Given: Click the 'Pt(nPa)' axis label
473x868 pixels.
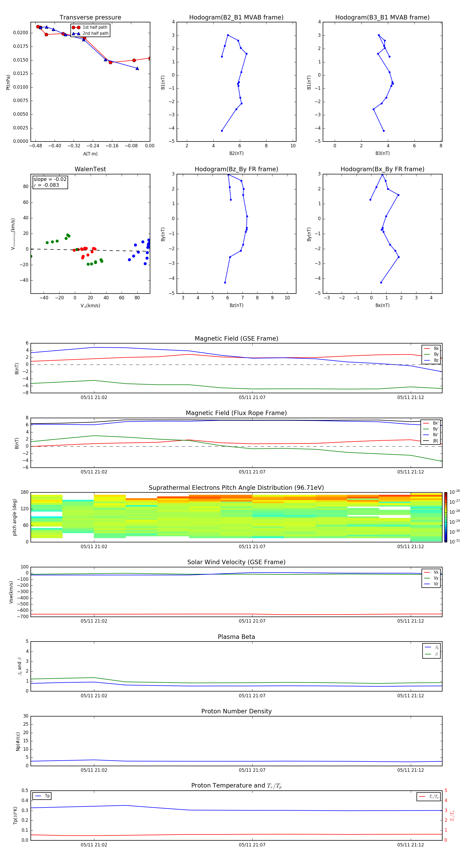Looking at the screenshot, I should (x=8, y=82).
